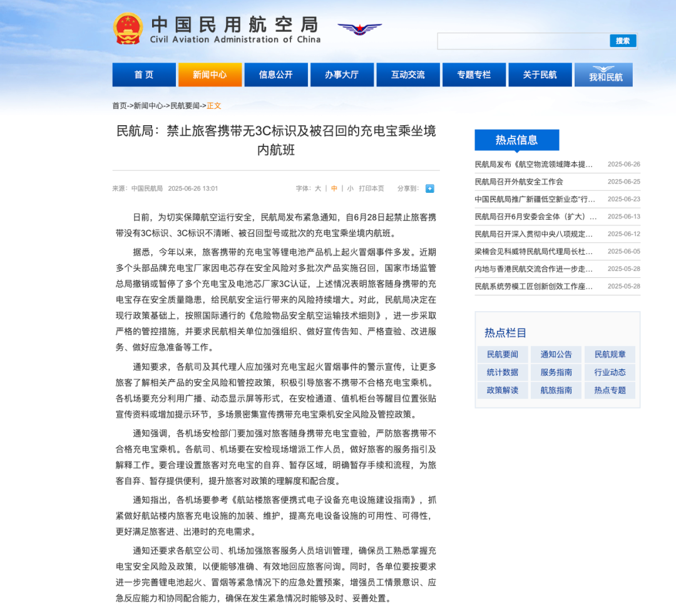The height and width of the screenshot is (616, 676).
Task: Click the source text 来源：中国民航局
Action: click(138, 188)
